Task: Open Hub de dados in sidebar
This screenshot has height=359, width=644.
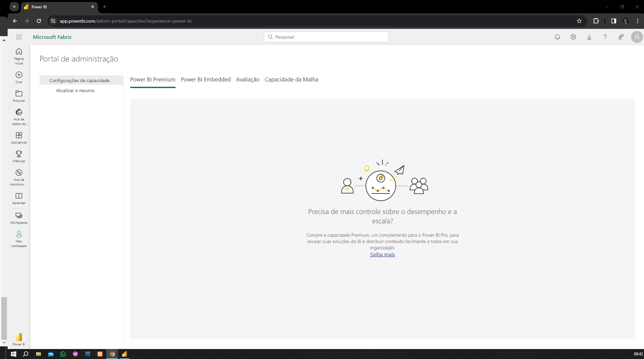Action: click(19, 117)
